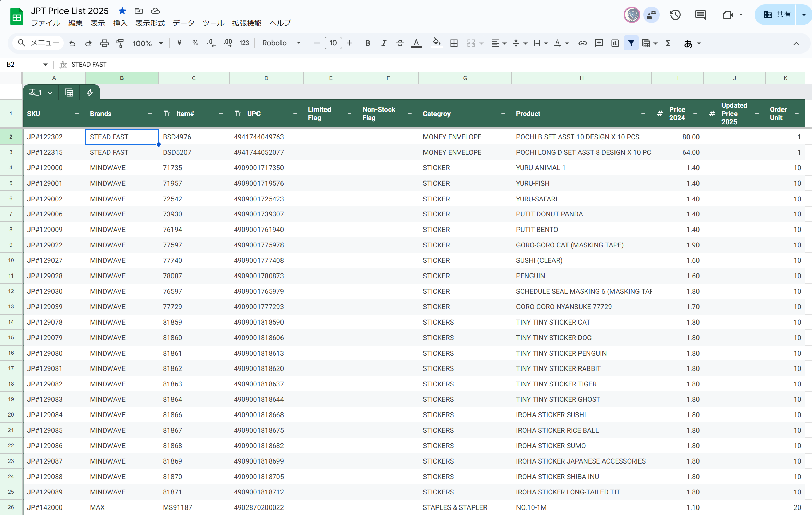The image size is (812, 515).
Task: Open the Brands column filter
Action: point(150,114)
